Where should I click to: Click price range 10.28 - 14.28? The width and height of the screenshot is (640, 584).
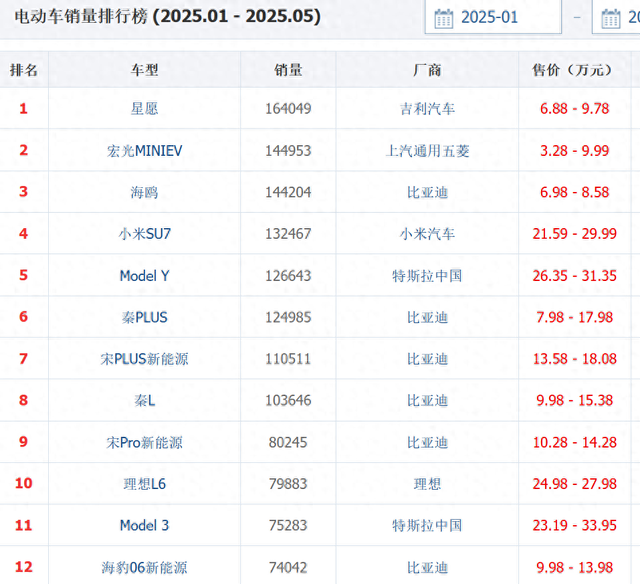coord(575,442)
